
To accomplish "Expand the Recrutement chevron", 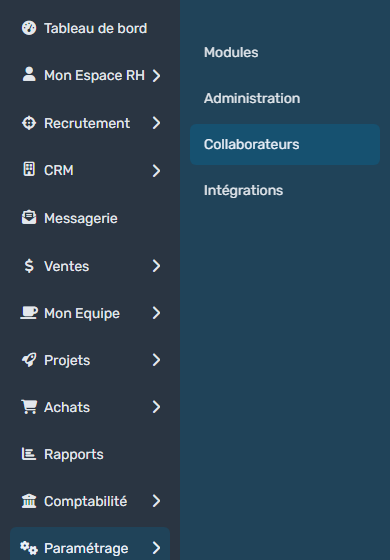I will 156,123.
